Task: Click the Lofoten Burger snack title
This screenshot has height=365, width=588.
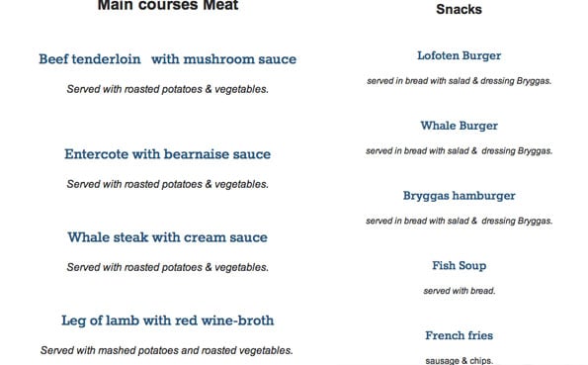Action: click(459, 56)
